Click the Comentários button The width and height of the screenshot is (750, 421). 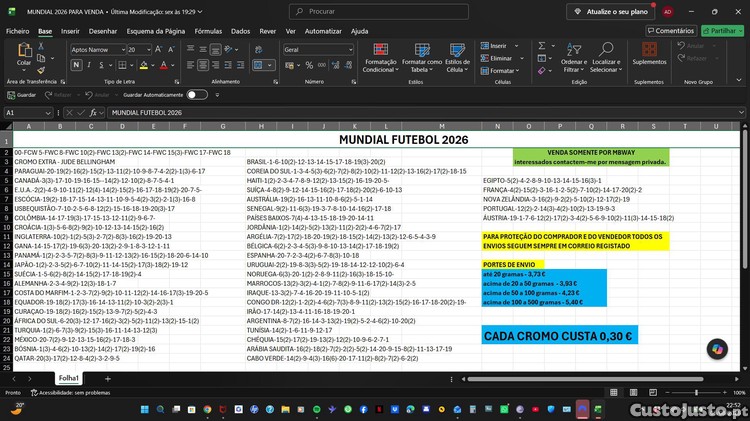pyautogui.click(x=671, y=31)
